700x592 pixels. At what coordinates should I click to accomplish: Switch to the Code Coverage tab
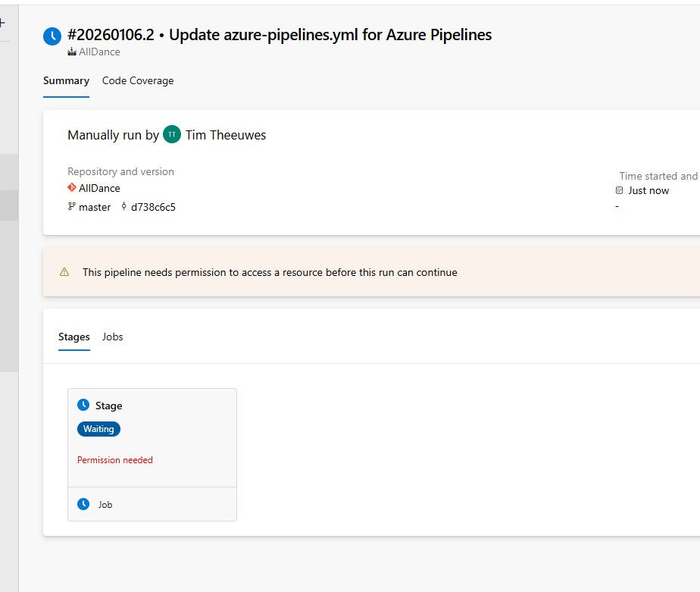pyautogui.click(x=138, y=81)
